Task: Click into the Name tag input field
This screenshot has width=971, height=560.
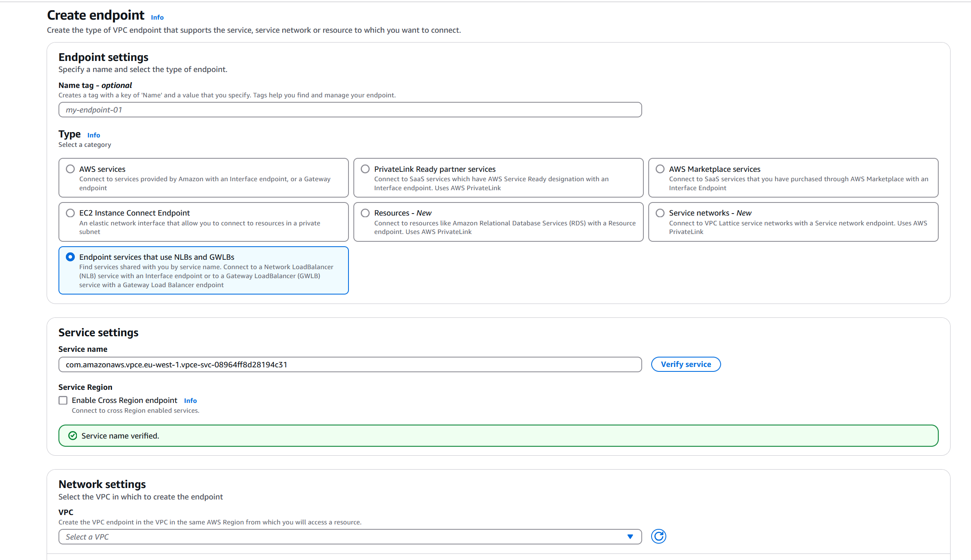Action: point(350,110)
